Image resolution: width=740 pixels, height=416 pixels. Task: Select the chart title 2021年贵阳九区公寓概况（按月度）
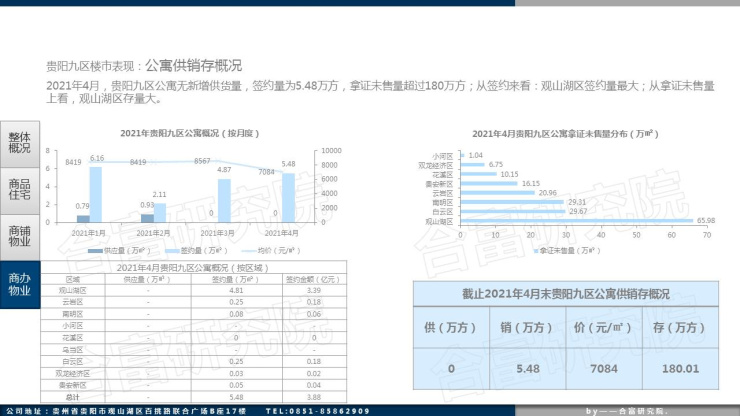(189, 134)
